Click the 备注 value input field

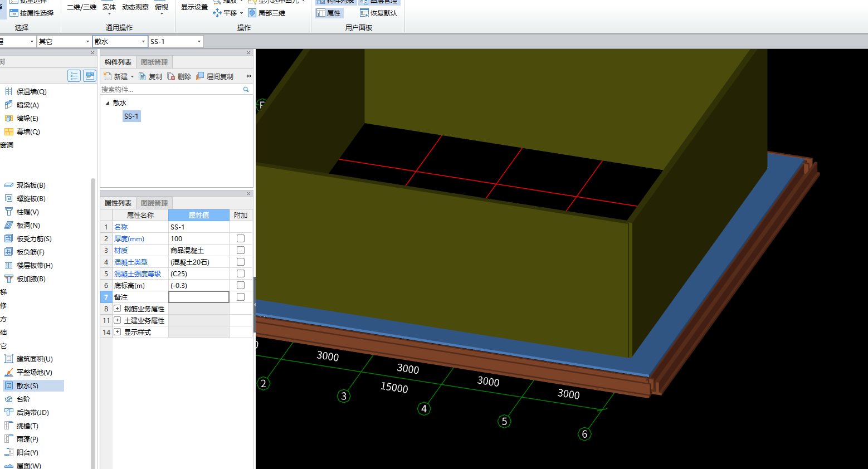pyautogui.click(x=199, y=297)
